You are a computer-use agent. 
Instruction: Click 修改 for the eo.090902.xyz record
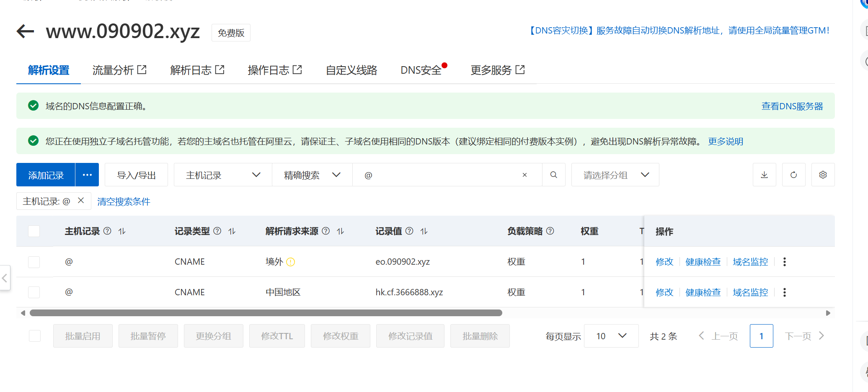click(x=664, y=262)
